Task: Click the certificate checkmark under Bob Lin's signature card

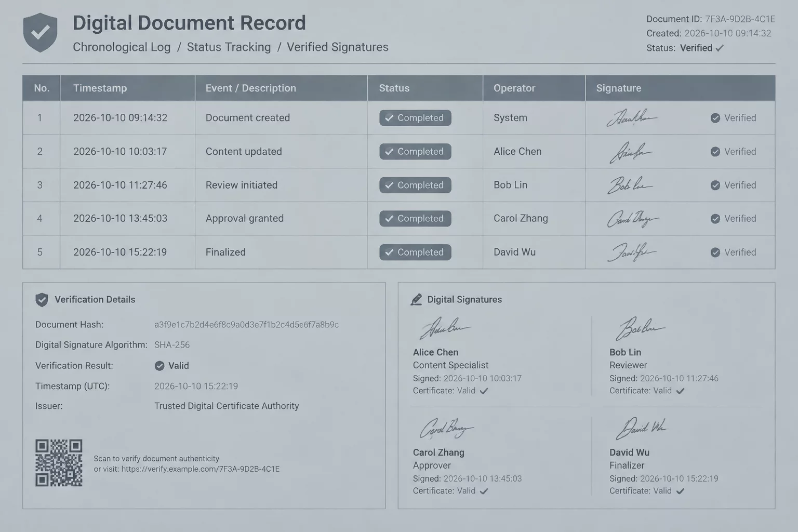Action: (680, 391)
